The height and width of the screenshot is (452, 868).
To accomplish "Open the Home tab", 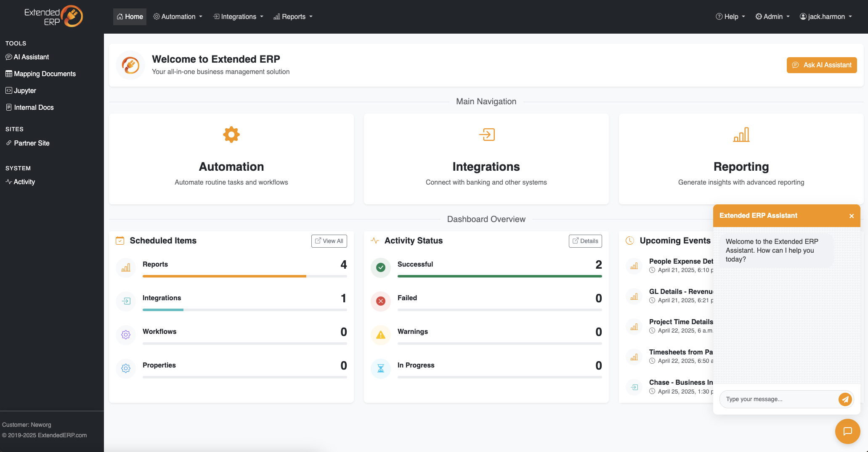I will pyautogui.click(x=130, y=17).
